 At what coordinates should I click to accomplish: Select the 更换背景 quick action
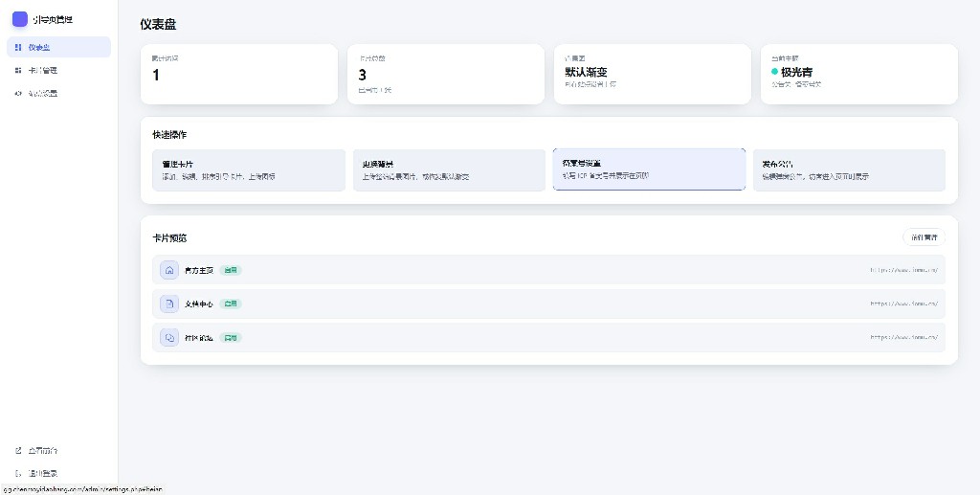click(x=449, y=170)
